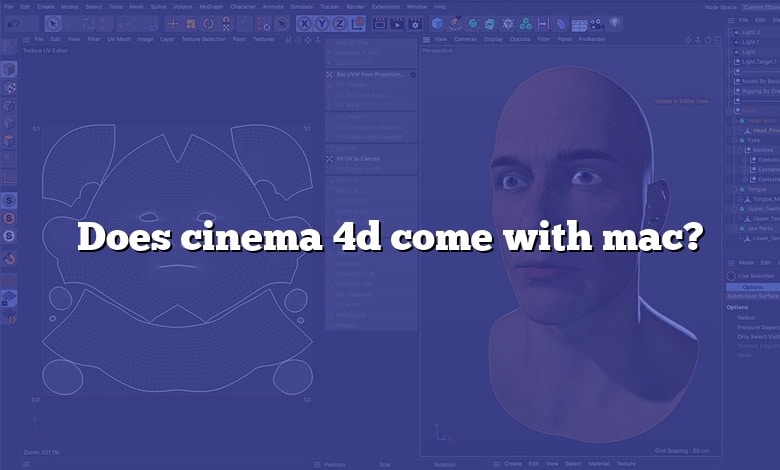Click the red magnet snap icon
Image resolution: width=780 pixels, height=470 pixels.
9,259
